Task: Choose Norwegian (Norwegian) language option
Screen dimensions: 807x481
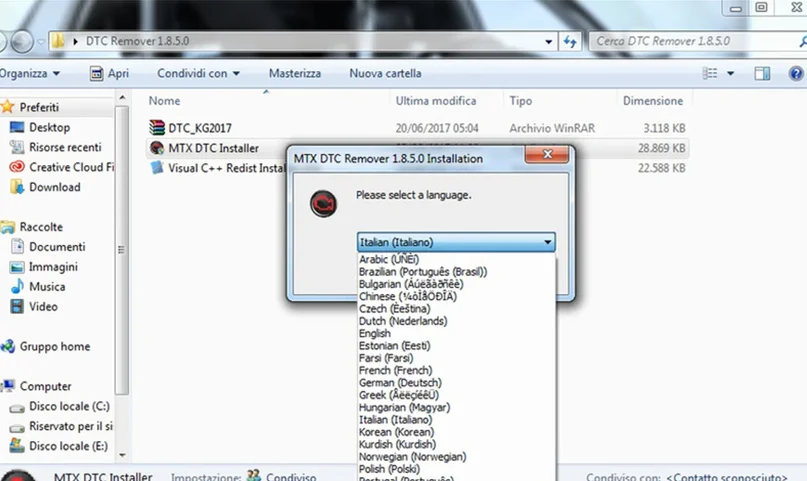Action: 456,457
